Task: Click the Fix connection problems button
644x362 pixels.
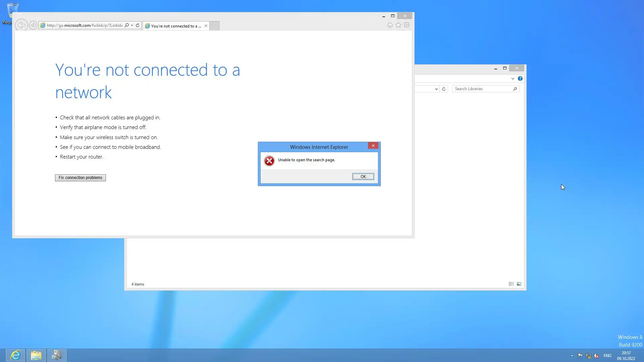Action: 80,178
